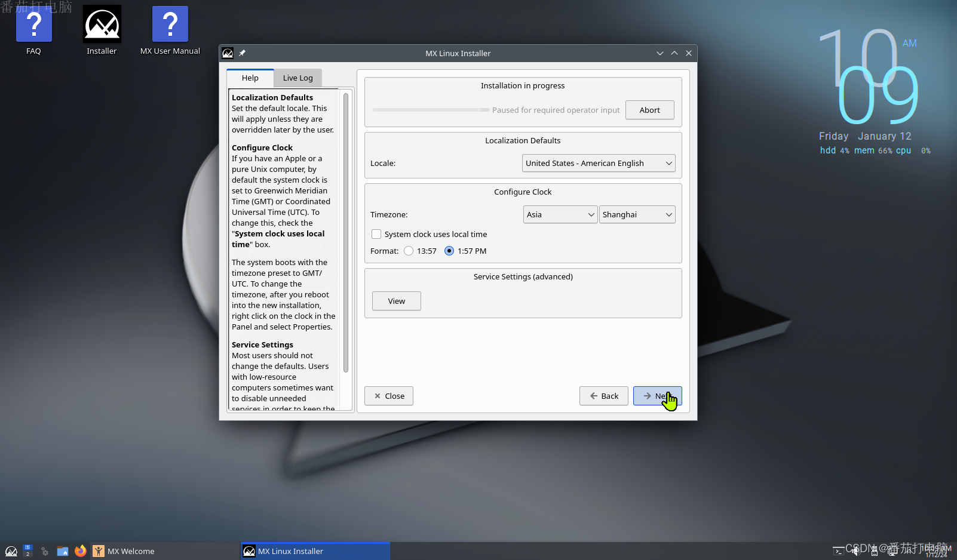Open the Asia timezone region dropdown
957x560 pixels.
click(560, 214)
